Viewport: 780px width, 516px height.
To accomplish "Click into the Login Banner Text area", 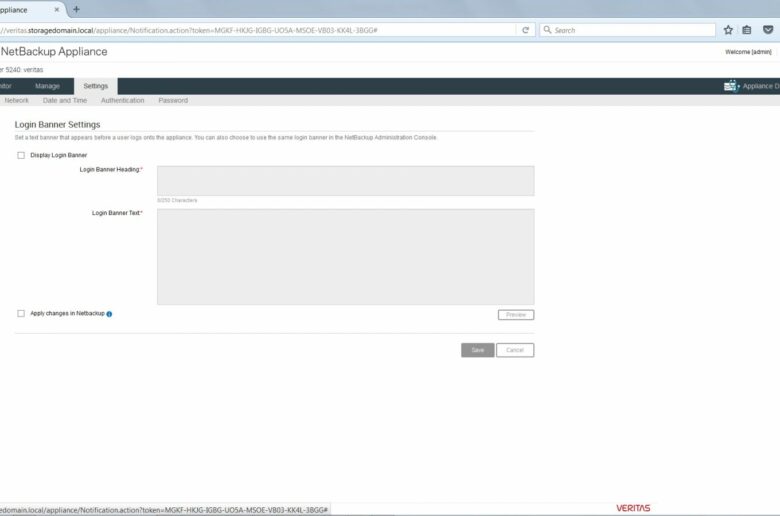I will point(346,257).
